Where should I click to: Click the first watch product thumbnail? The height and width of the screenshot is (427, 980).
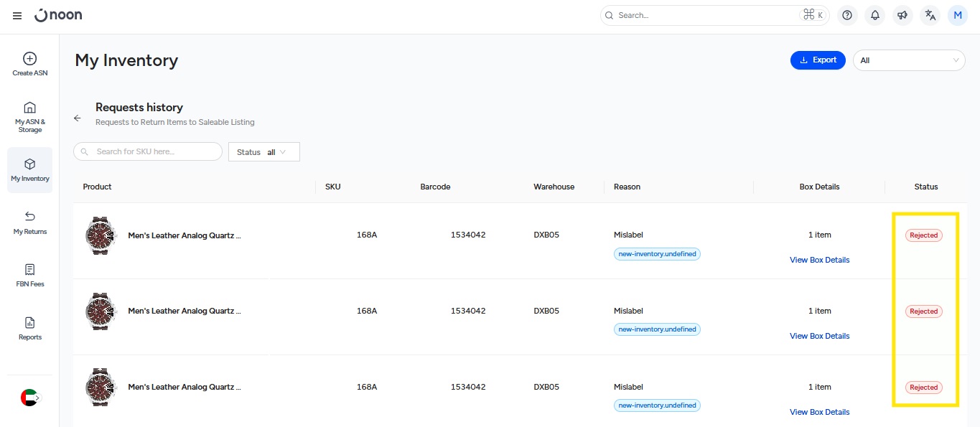(100, 235)
